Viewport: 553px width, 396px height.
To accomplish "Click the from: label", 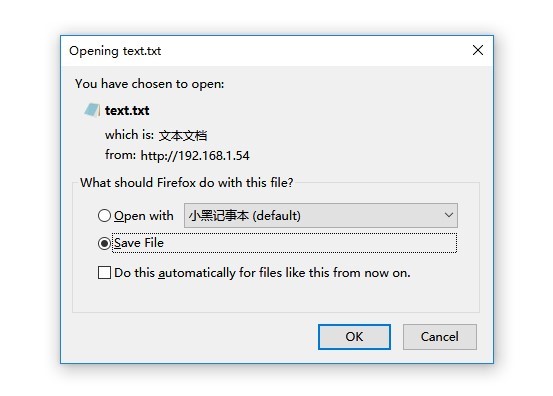I will point(120,155).
